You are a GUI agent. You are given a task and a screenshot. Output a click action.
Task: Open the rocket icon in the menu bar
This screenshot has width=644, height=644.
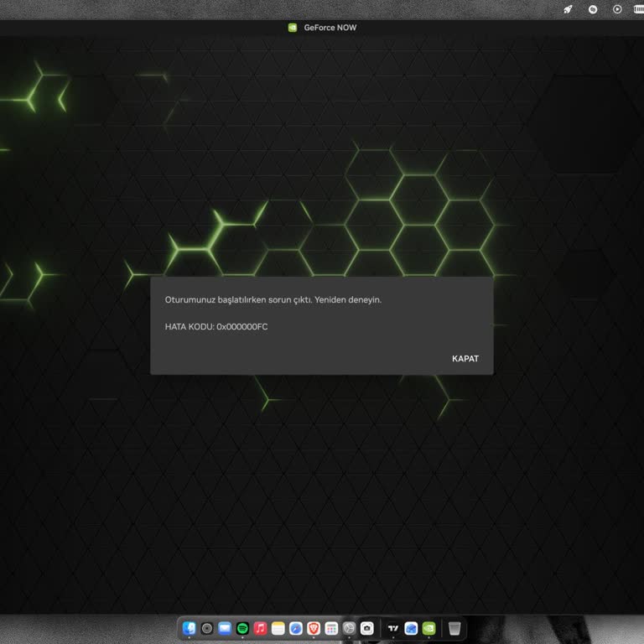point(568,9)
